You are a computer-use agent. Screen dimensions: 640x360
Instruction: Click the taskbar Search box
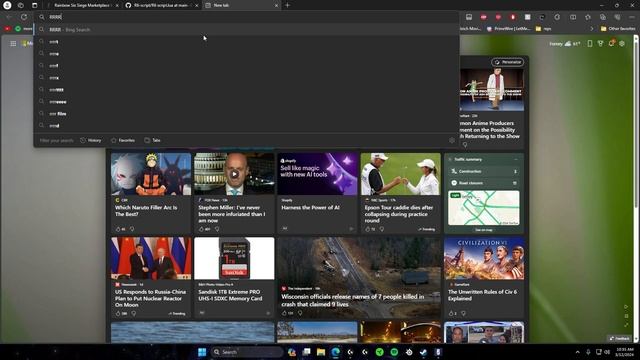click(x=247, y=352)
